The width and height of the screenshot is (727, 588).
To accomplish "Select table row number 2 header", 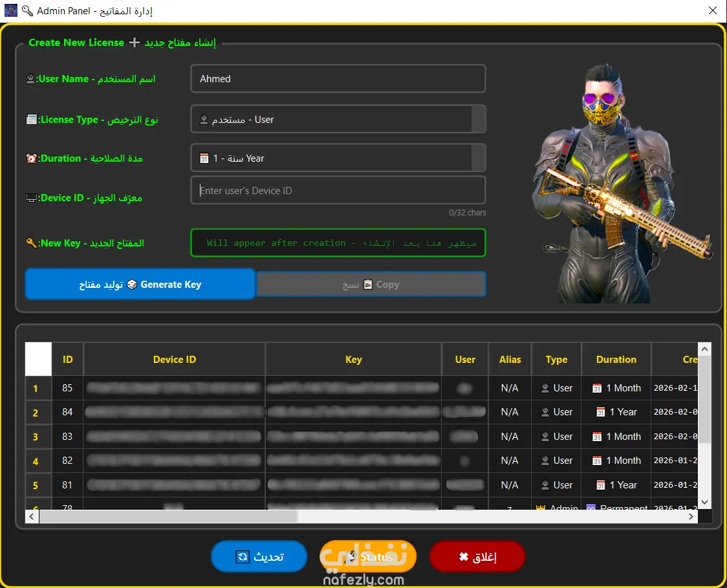I will coord(38,412).
